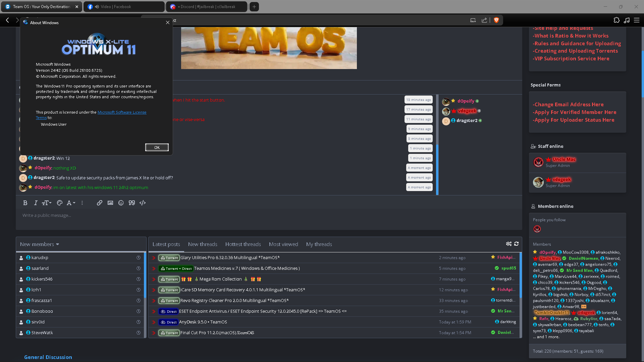644x362 pixels.
Task: Toggle the BB code view
Action: [143, 203]
